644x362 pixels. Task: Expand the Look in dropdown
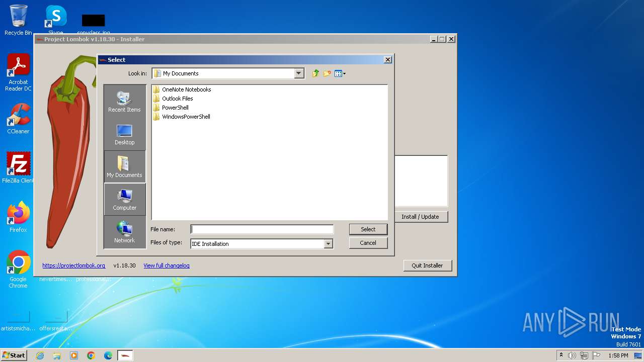tap(299, 73)
